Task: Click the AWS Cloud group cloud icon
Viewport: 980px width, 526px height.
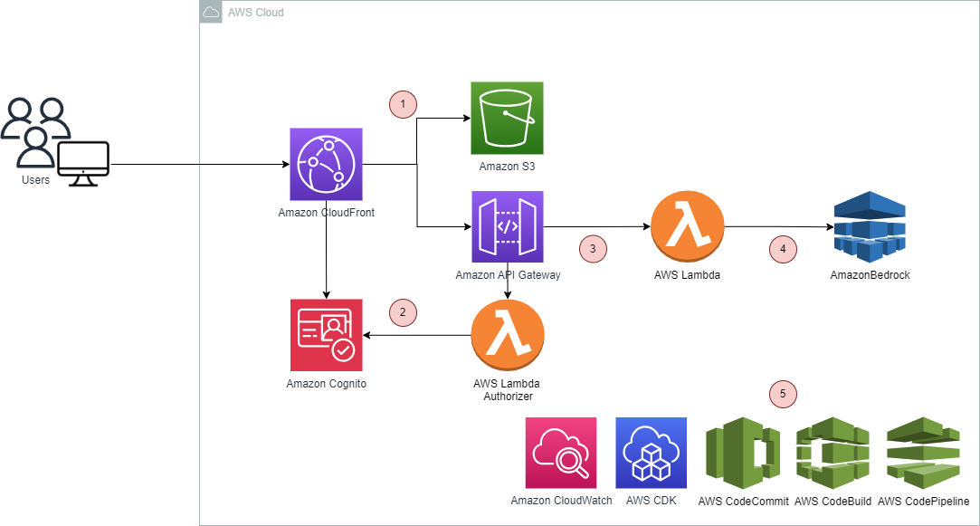Action: click(x=211, y=12)
